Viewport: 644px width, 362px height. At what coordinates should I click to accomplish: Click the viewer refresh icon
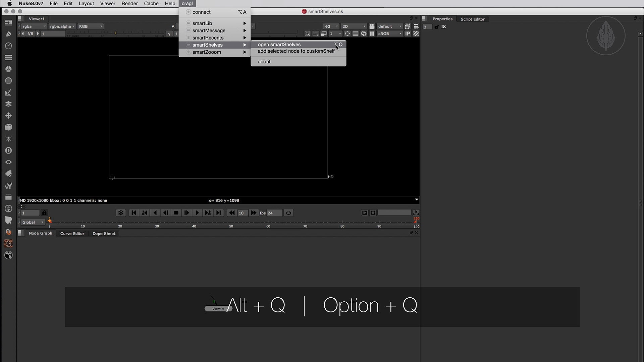pyautogui.click(x=364, y=34)
